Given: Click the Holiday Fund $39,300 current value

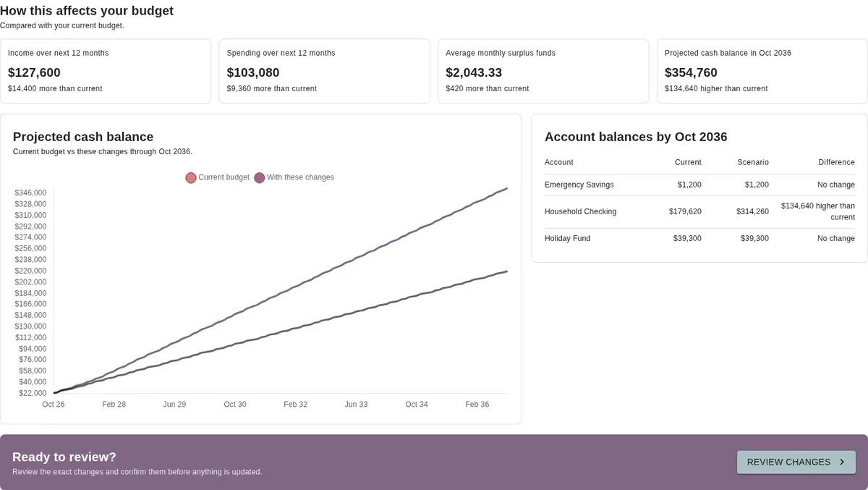Looking at the screenshot, I should coord(687,238).
